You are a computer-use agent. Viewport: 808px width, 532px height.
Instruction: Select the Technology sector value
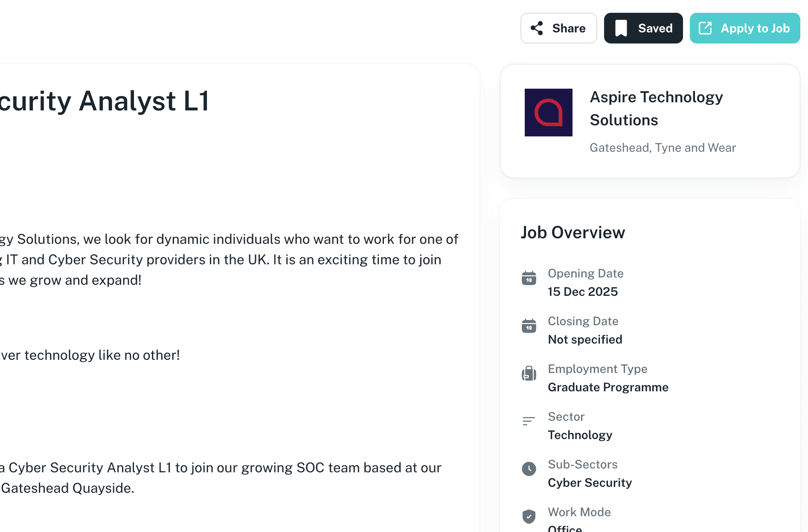tap(580, 435)
